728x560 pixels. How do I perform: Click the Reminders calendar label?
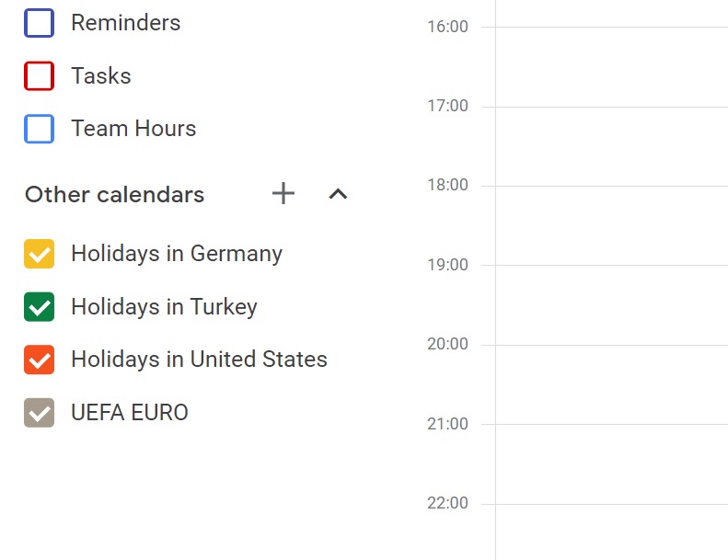point(125,23)
